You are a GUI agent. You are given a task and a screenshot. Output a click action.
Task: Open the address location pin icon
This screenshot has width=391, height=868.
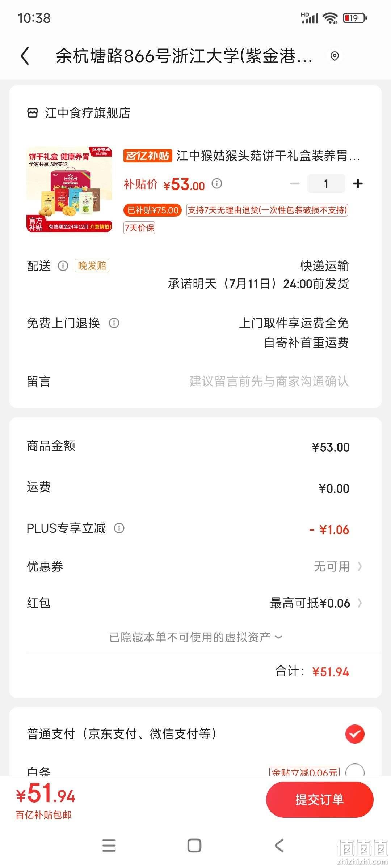click(335, 56)
